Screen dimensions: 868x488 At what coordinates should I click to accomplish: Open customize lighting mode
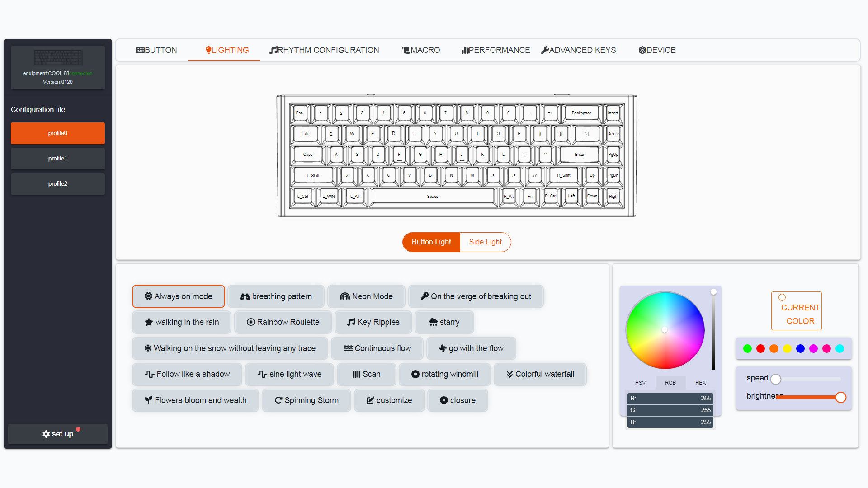click(x=389, y=400)
